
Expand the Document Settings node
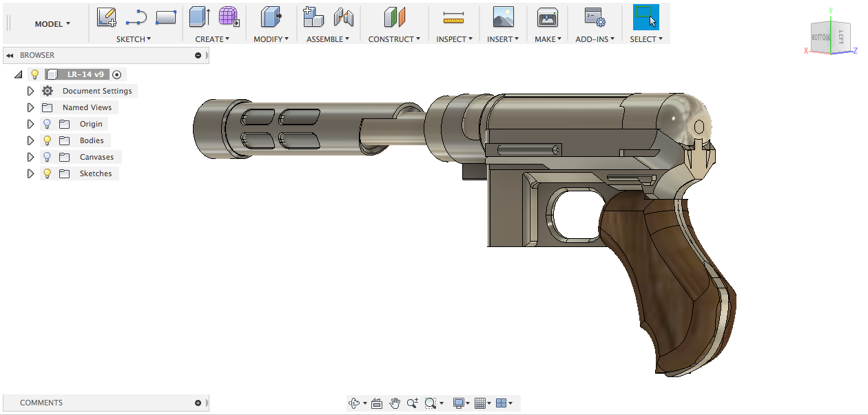coord(30,91)
